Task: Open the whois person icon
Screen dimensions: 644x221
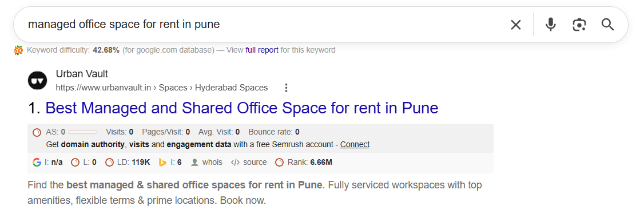Action: pyautogui.click(x=194, y=162)
